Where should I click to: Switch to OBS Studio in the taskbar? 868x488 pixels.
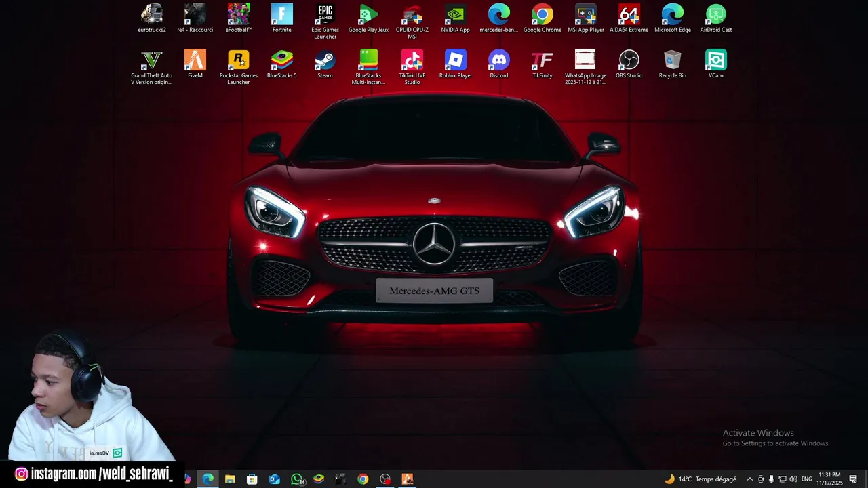point(385,479)
